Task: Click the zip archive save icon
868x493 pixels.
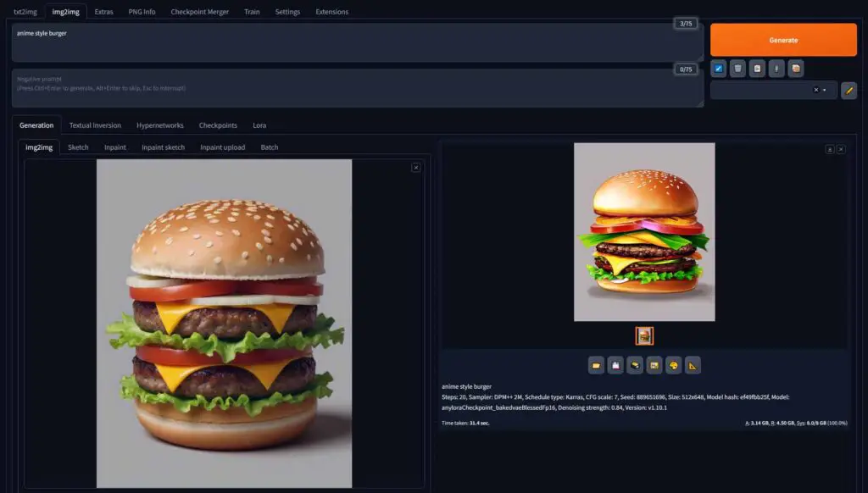Action: pyautogui.click(x=635, y=365)
